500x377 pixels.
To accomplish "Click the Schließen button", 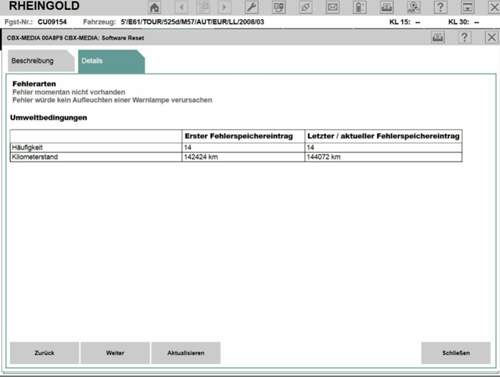I will [x=456, y=353].
